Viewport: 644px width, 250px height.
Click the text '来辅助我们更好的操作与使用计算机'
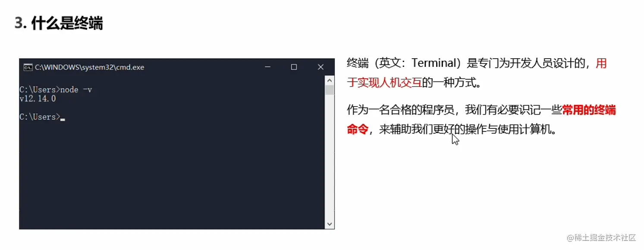tap(466, 129)
